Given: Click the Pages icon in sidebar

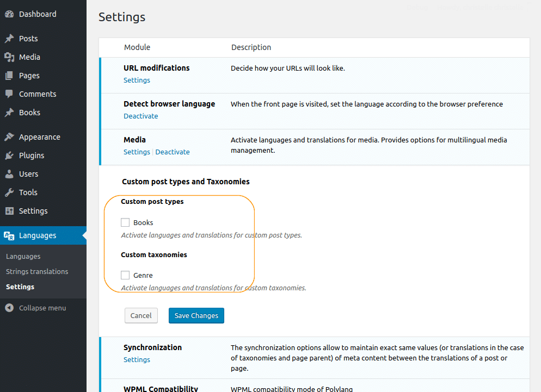Looking at the screenshot, I should 9,76.
